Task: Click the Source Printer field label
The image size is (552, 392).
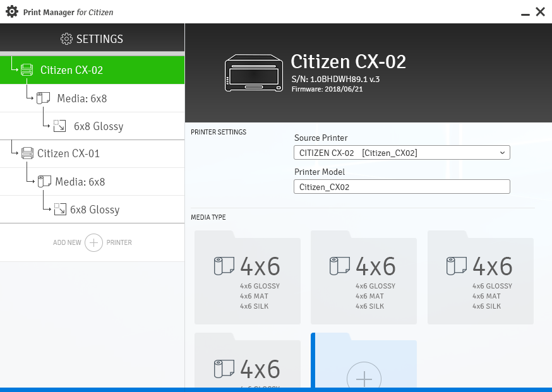Action: 321,138
